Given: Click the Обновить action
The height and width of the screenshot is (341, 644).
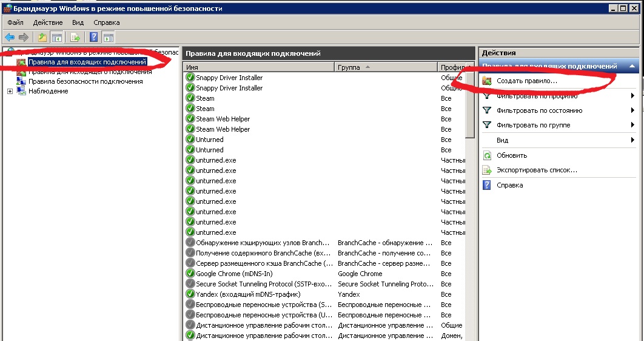Looking at the screenshot, I should point(512,155).
